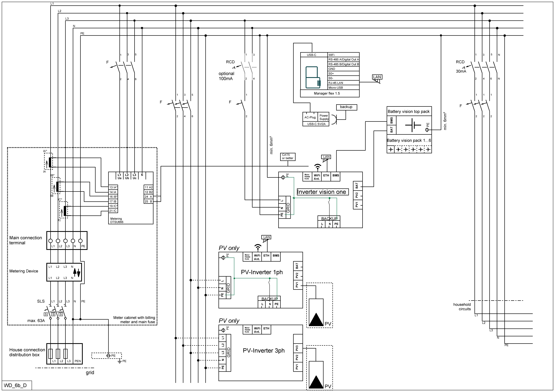Screen dimensions: 555x392
Task: Click the battery symbol in Battery vision top pack
Action: pos(413,125)
